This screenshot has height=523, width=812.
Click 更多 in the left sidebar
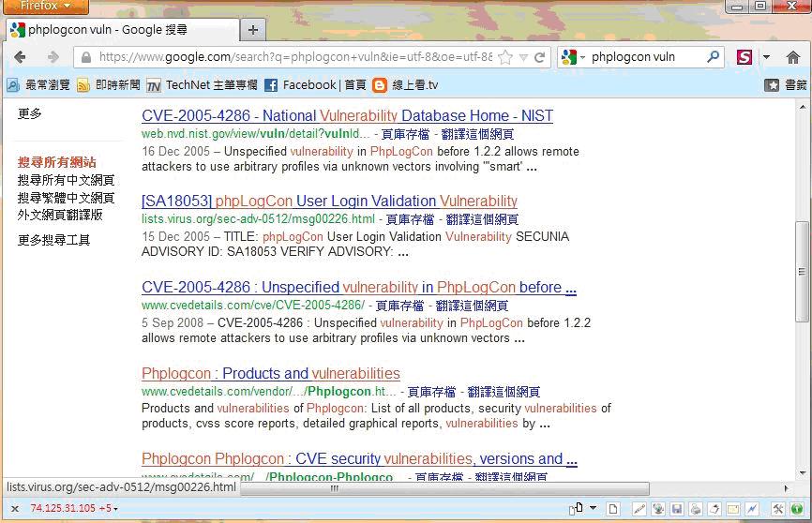(29, 113)
